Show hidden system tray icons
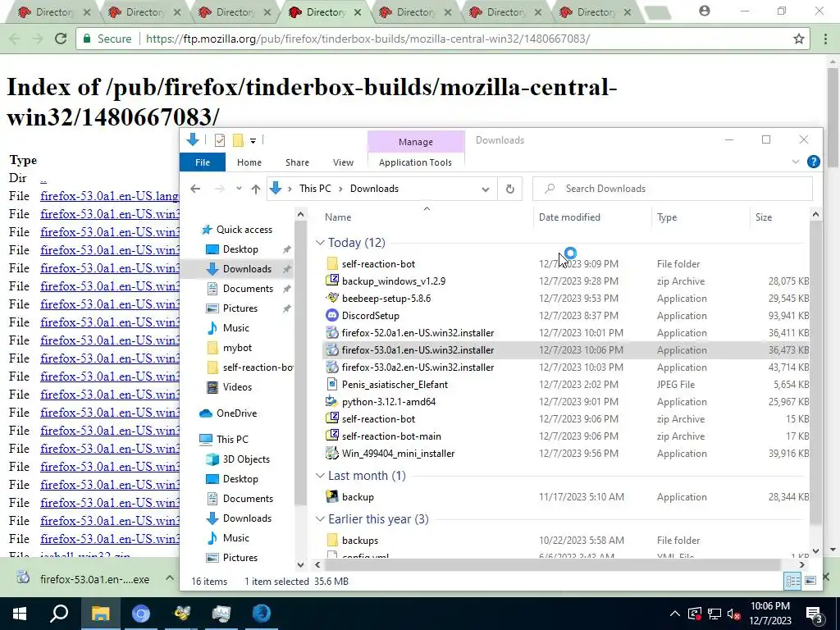Viewport: 840px width, 630px height. pyautogui.click(x=674, y=614)
